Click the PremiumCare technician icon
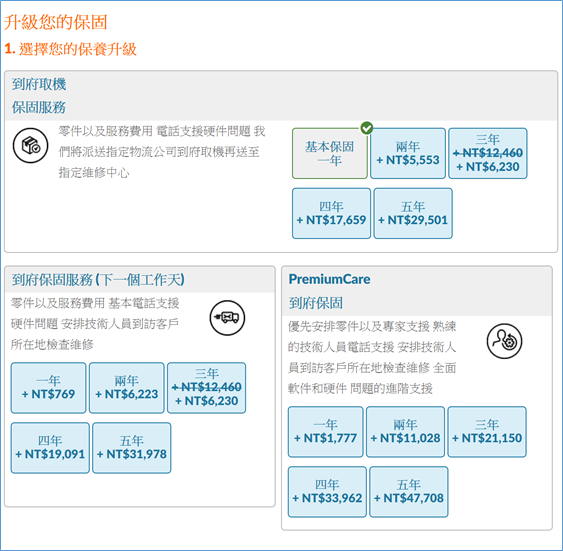The image size is (563, 551). pyautogui.click(x=504, y=341)
